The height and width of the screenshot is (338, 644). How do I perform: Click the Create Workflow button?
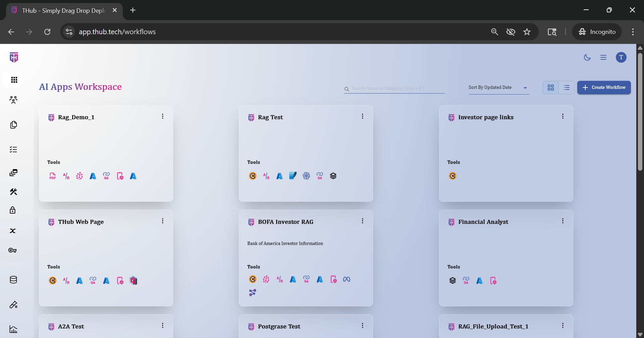604,88
